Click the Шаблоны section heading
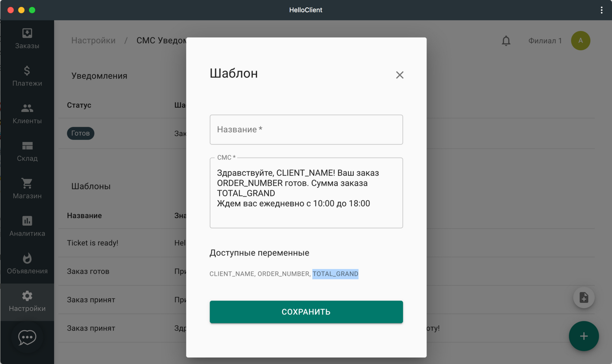The image size is (612, 364). (x=91, y=186)
